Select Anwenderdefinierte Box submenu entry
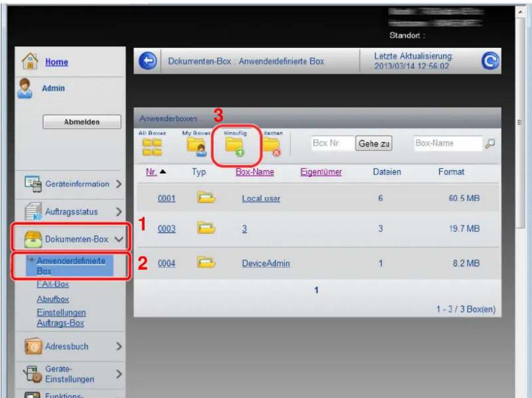Screen dimensions: 532x398 pyautogui.click(x=70, y=266)
